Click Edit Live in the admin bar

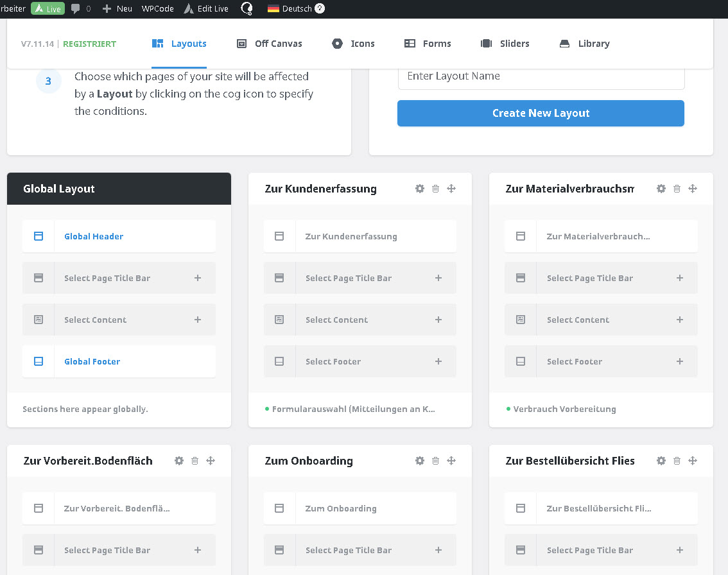pyautogui.click(x=206, y=8)
